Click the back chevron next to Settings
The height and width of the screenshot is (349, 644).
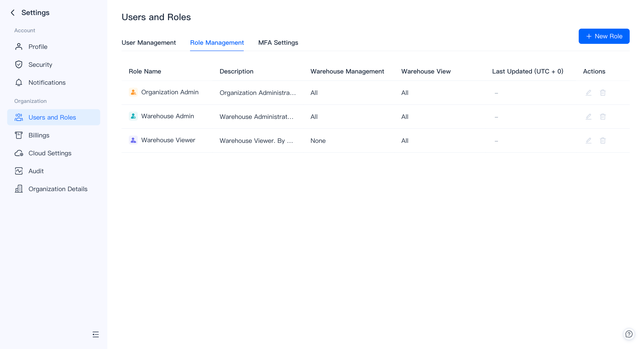click(x=12, y=12)
